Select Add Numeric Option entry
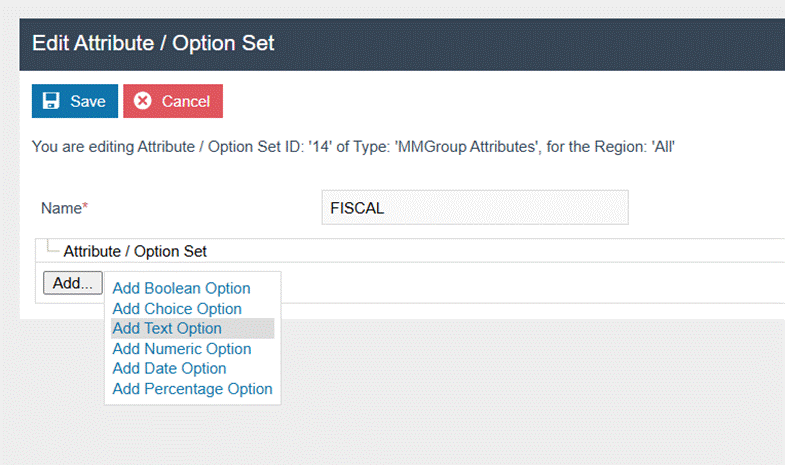The width and height of the screenshot is (785, 465). pyautogui.click(x=182, y=349)
